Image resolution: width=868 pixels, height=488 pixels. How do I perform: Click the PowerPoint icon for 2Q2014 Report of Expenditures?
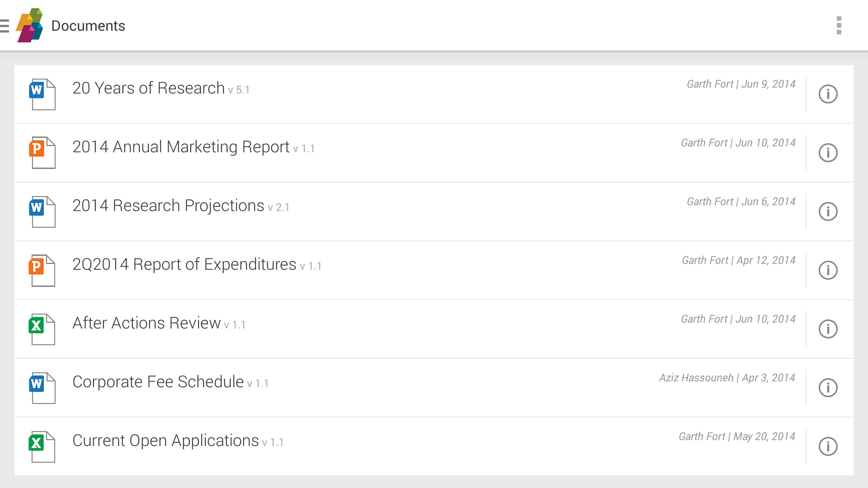click(x=43, y=270)
